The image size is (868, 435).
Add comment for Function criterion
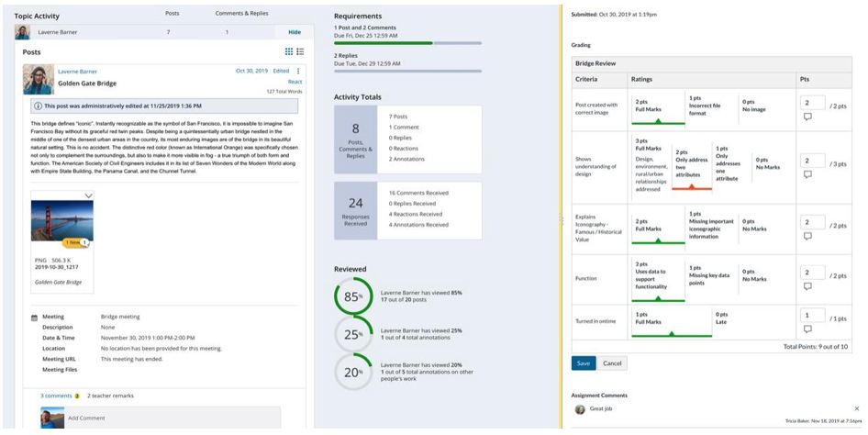(807, 286)
